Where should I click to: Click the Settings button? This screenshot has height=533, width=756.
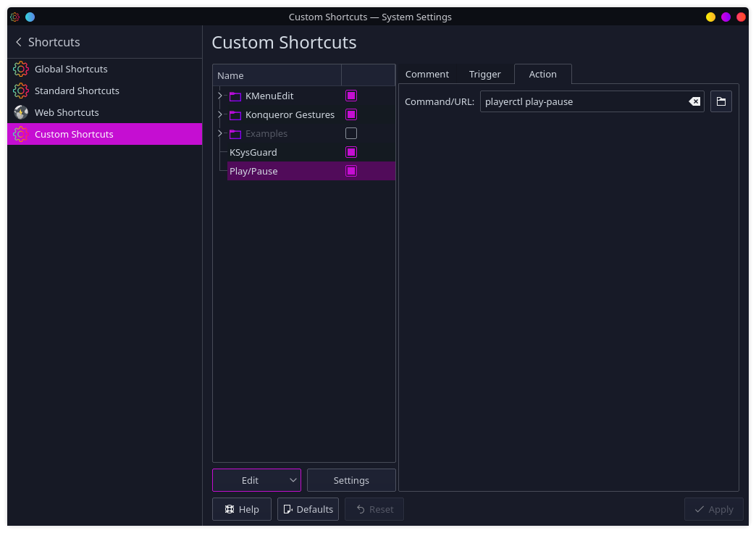click(x=351, y=480)
